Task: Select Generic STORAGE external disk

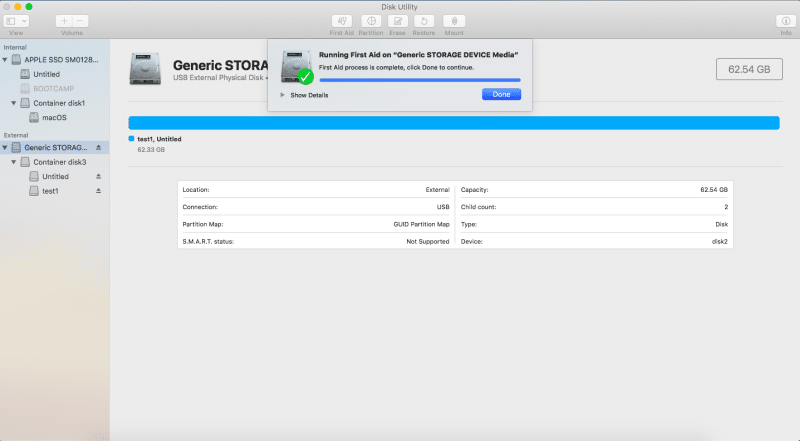Action: [55, 148]
